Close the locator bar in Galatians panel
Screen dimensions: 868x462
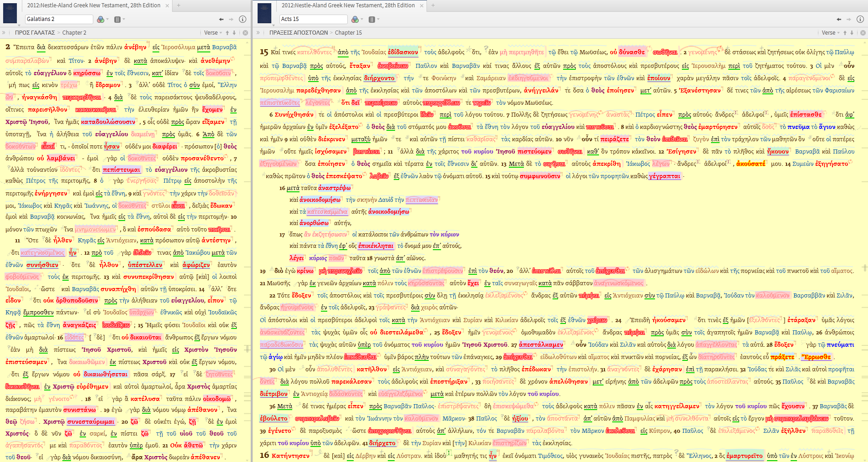point(245,33)
